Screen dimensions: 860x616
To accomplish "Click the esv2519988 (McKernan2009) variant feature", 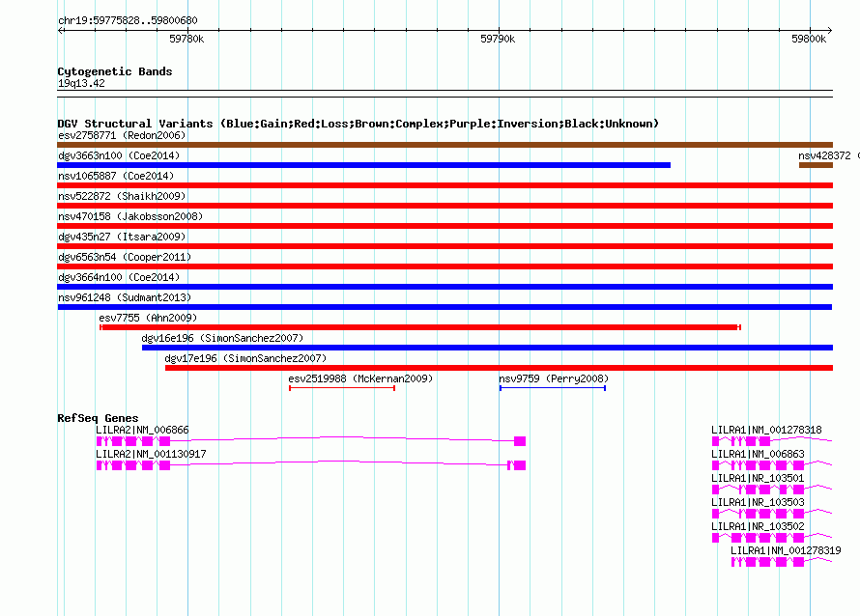I will (342, 388).
